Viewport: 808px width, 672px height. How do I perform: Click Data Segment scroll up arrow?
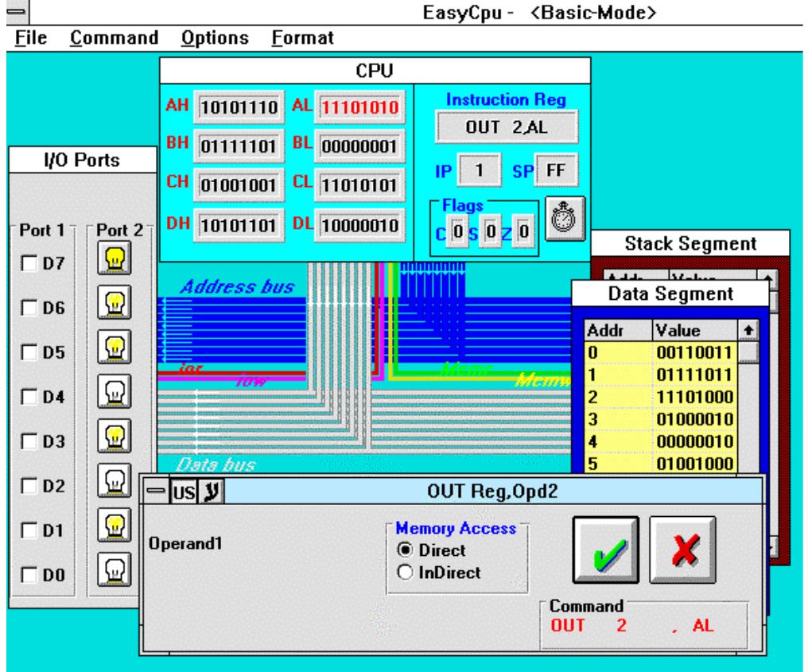[x=748, y=330]
